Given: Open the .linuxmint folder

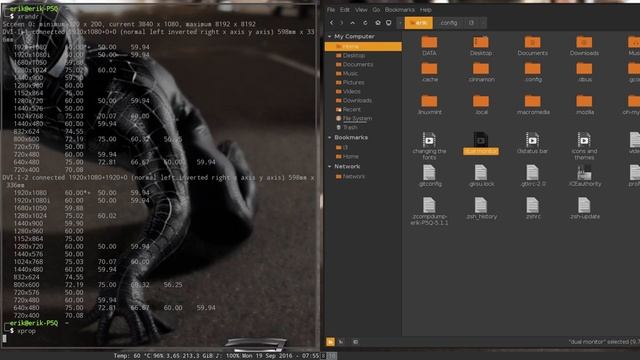Looking at the screenshot, I should click(429, 105).
